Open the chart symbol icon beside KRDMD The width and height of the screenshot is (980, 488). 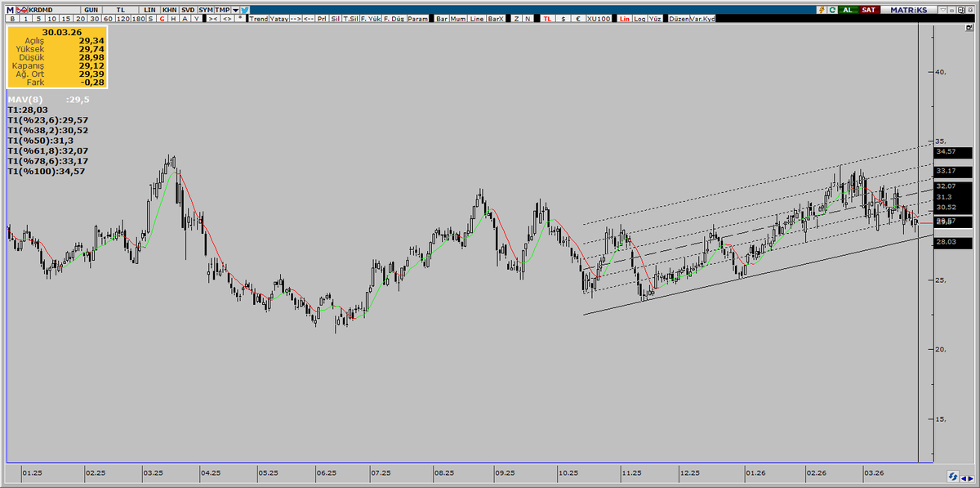pos(22,10)
